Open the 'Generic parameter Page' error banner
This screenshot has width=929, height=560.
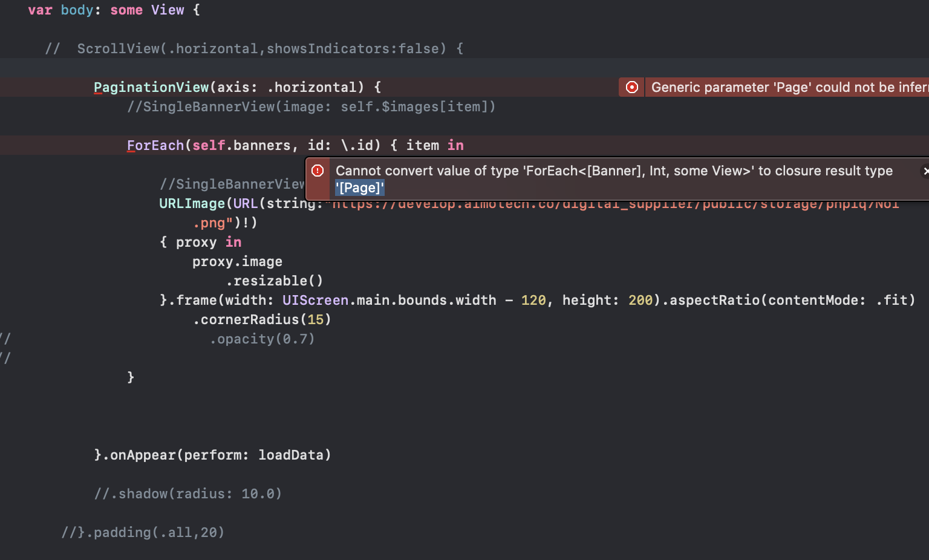click(780, 87)
